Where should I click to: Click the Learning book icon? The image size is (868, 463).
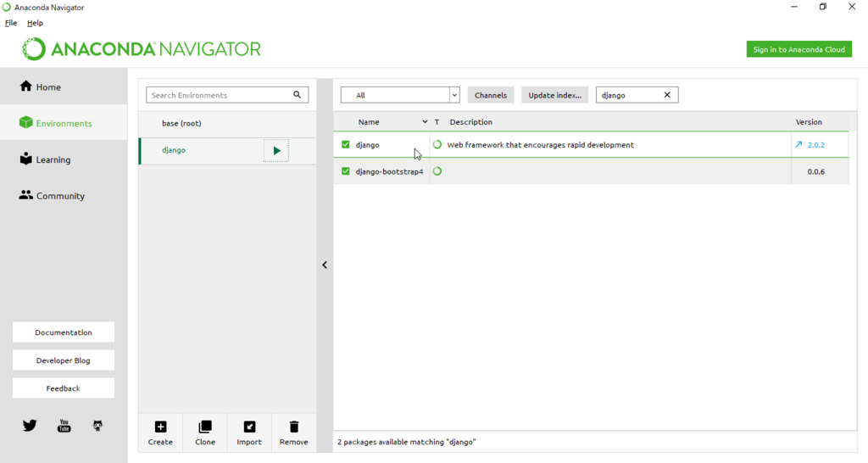pyautogui.click(x=26, y=159)
